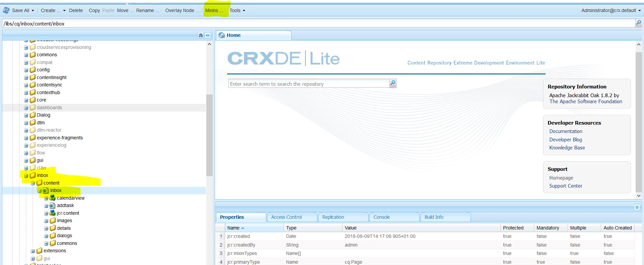This screenshot has width=644, height=265.
Task: Click the selected inbox page icon
Action: click(x=46, y=190)
